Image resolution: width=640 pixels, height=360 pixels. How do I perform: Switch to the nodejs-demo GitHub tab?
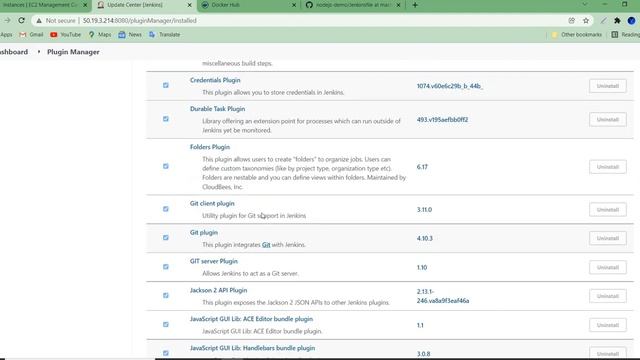tap(349, 5)
